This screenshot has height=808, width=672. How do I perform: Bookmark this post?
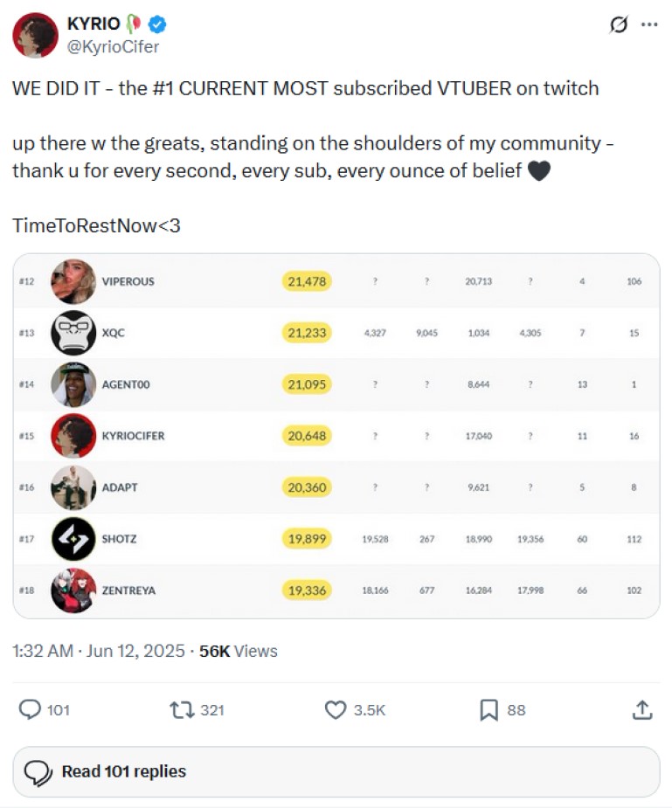(x=489, y=710)
